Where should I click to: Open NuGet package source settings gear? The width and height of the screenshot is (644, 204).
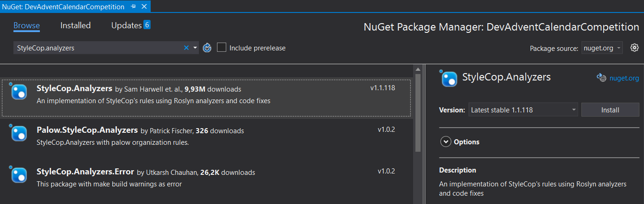coord(635,48)
